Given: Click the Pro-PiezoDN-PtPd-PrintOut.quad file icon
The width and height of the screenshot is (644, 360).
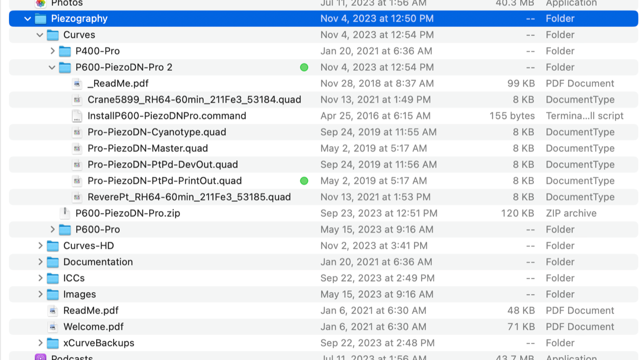Looking at the screenshot, I should (77, 181).
